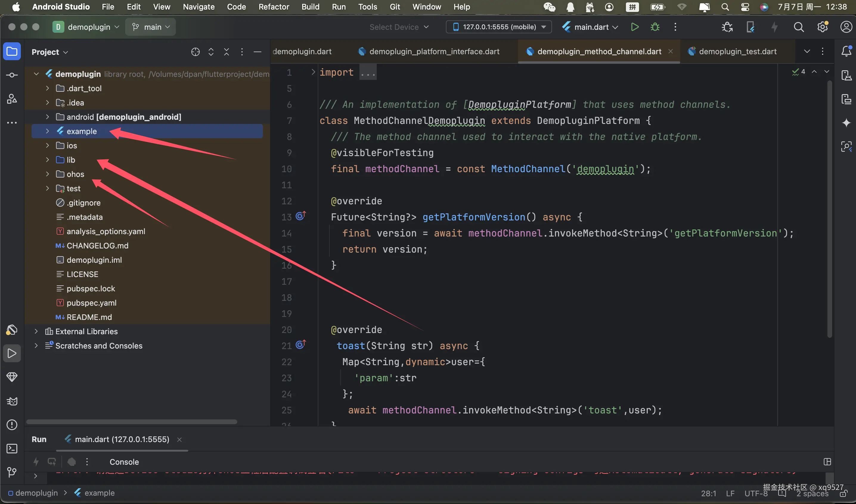The width and height of the screenshot is (856, 504).
Task: Select opened file locate target icon
Action: pos(196,52)
